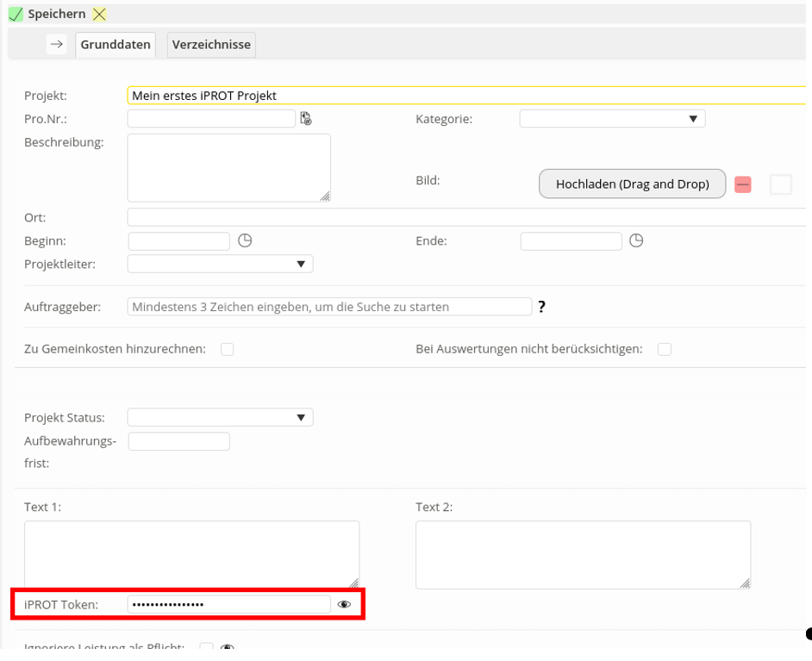Open the Kategorie dropdown
812x661 pixels.
[x=612, y=119]
